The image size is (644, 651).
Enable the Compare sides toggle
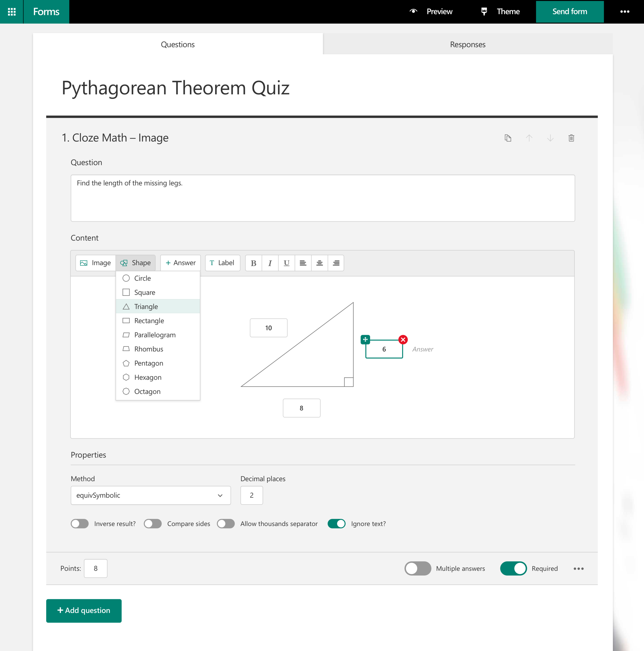[x=152, y=524]
